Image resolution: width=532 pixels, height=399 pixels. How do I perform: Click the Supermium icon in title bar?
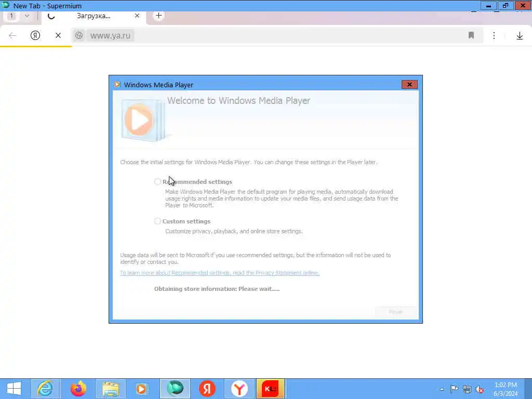(6, 5)
